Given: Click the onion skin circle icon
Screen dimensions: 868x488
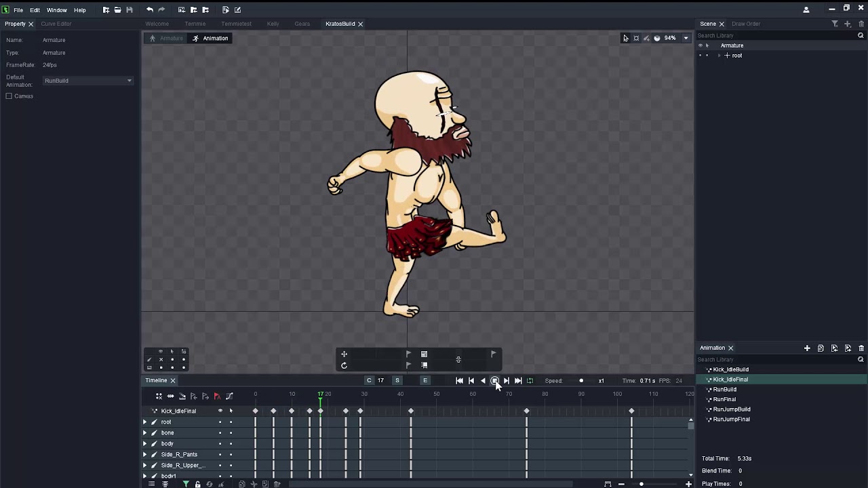Looking at the screenshot, I should pyautogui.click(x=656, y=38).
